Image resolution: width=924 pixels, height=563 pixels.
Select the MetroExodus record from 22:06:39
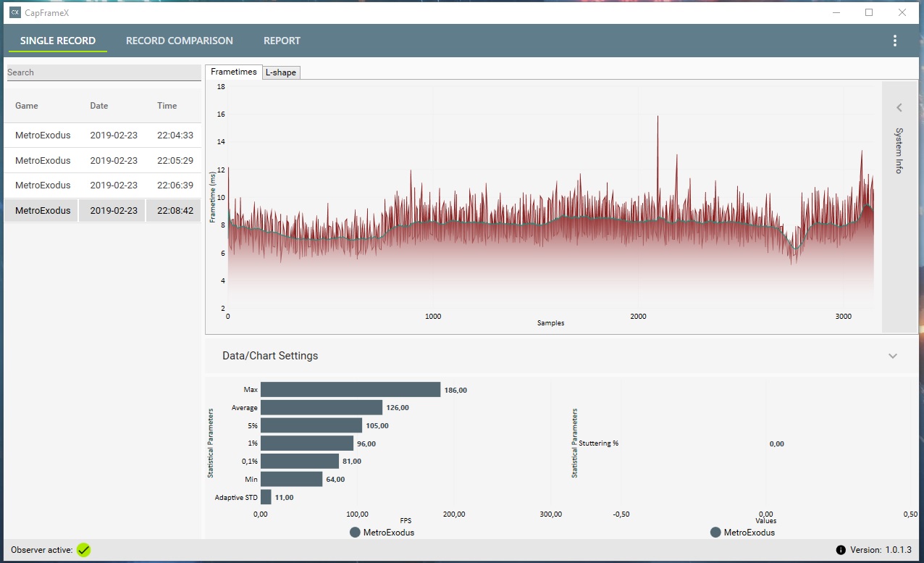102,185
